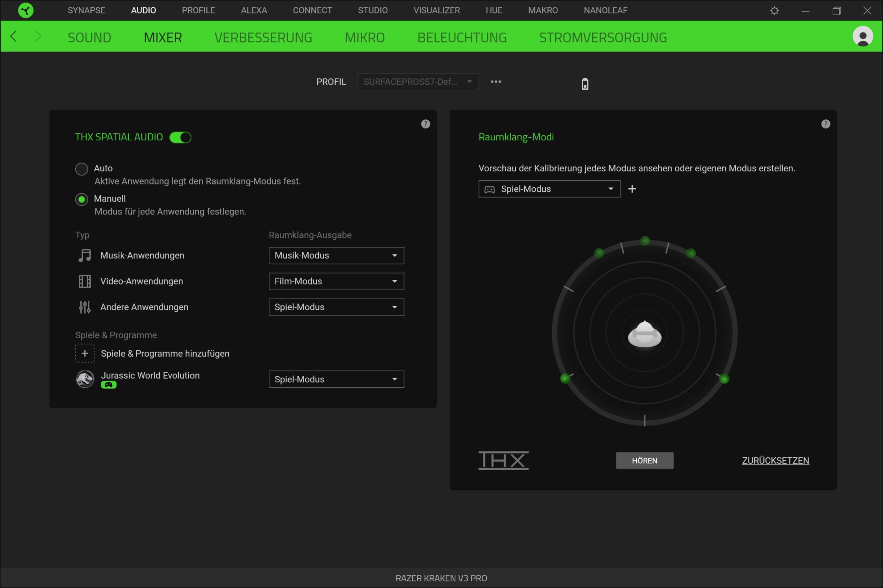The width and height of the screenshot is (883, 588).
Task: Open the STUDIO menu item
Action: (x=372, y=10)
